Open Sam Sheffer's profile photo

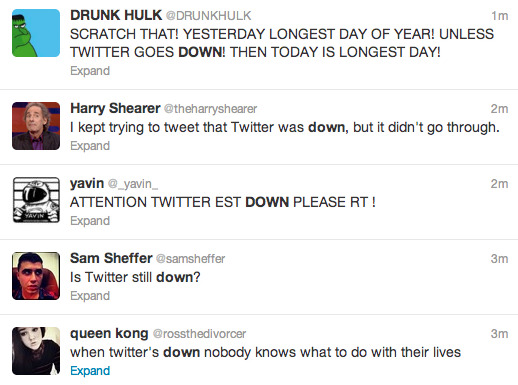click(x=36, y=276)
